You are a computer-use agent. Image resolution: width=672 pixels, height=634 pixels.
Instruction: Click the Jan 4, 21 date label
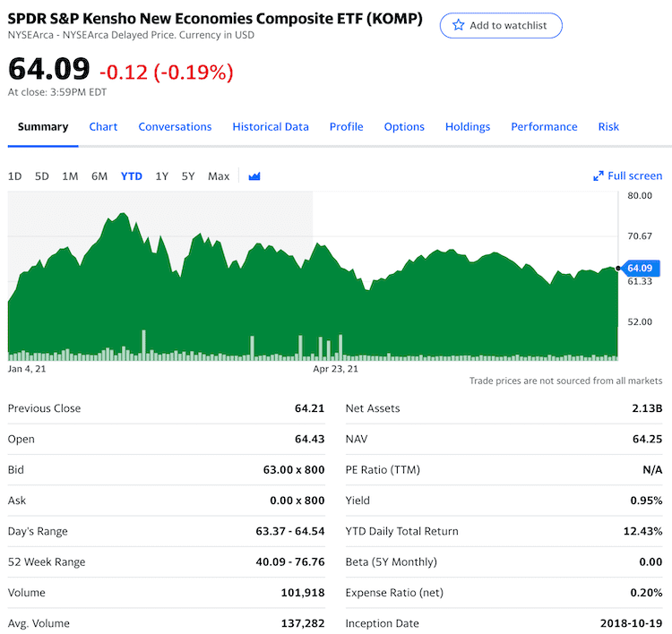[27, 369]
